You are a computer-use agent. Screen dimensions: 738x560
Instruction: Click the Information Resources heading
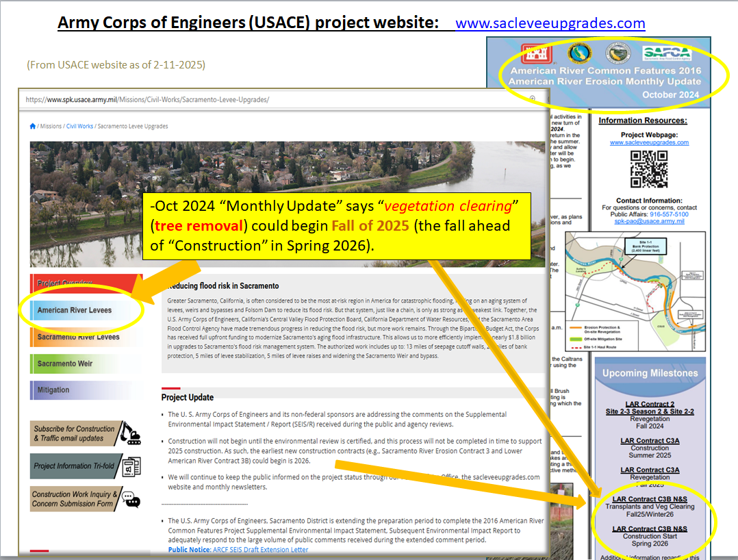tap(642, 120)
